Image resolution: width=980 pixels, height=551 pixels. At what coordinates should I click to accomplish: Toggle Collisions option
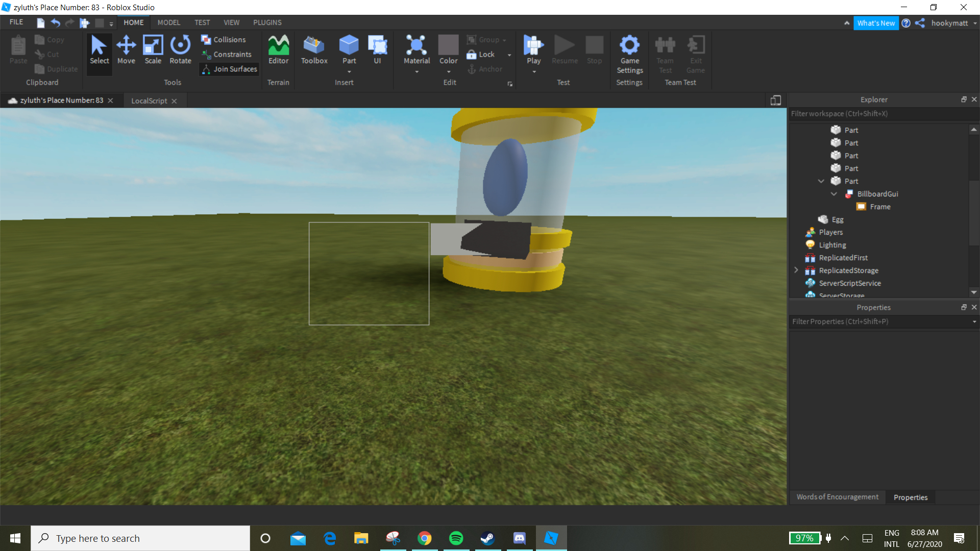pyautogui.click(x=224, y=40)
